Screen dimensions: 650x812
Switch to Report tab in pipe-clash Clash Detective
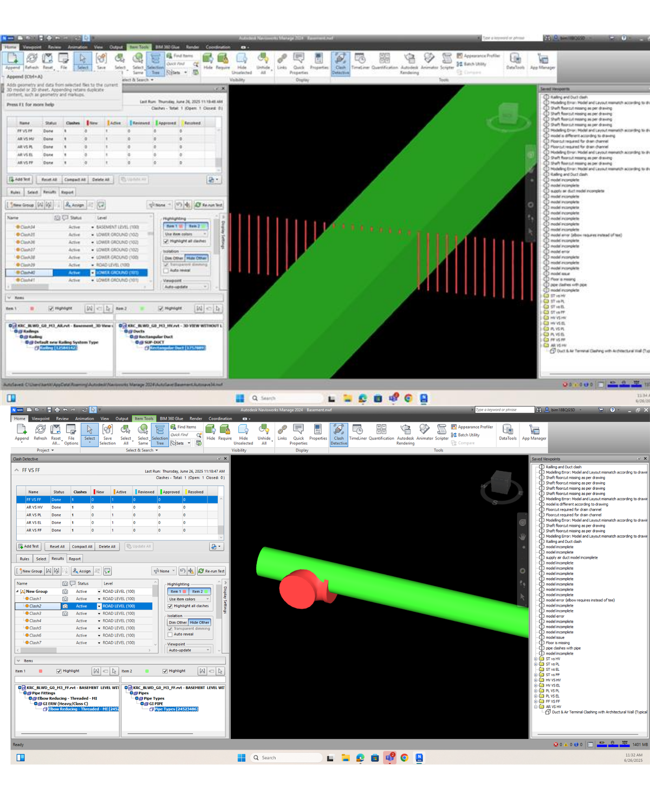pos(75,559)
